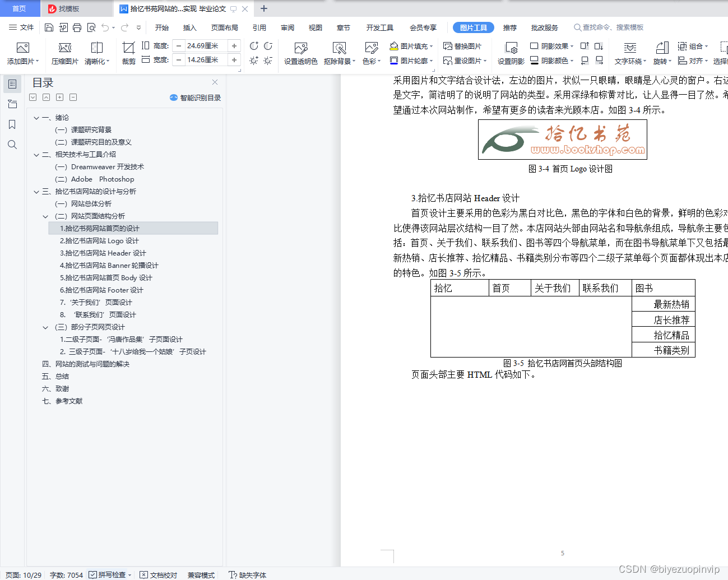Open 图片轮廓 color outline control

coord(411,60)
